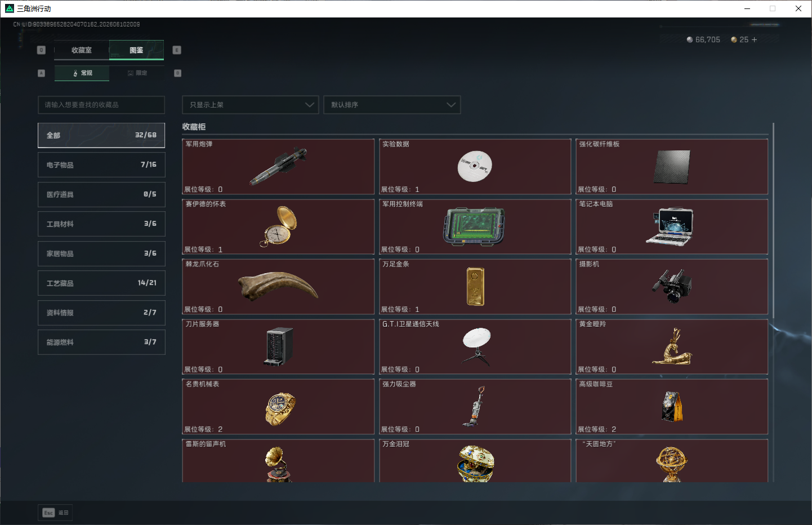Select the 常规 sub-tab
812x525 pixels.
click(82, 73)
